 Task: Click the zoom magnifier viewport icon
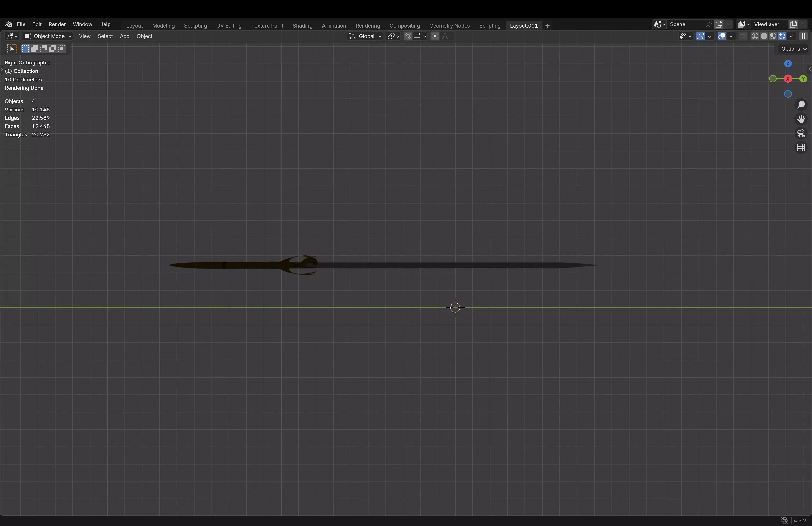tap(801, 105)
